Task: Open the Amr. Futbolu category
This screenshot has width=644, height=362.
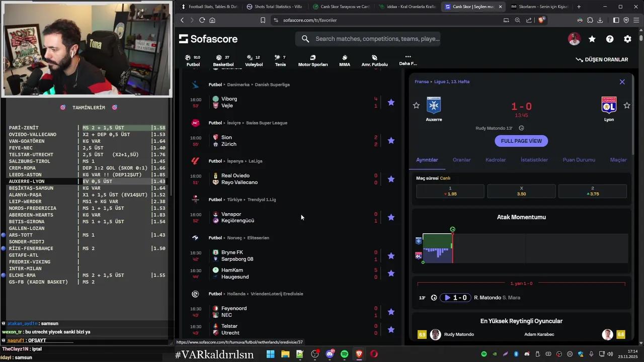Action: [x=374, y=61]
